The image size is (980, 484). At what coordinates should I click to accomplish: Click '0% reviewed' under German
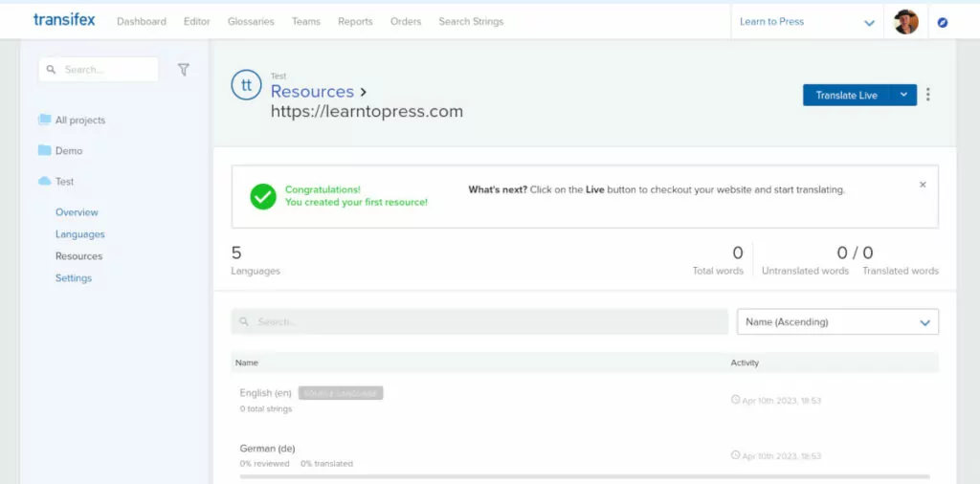click(264, 463)
